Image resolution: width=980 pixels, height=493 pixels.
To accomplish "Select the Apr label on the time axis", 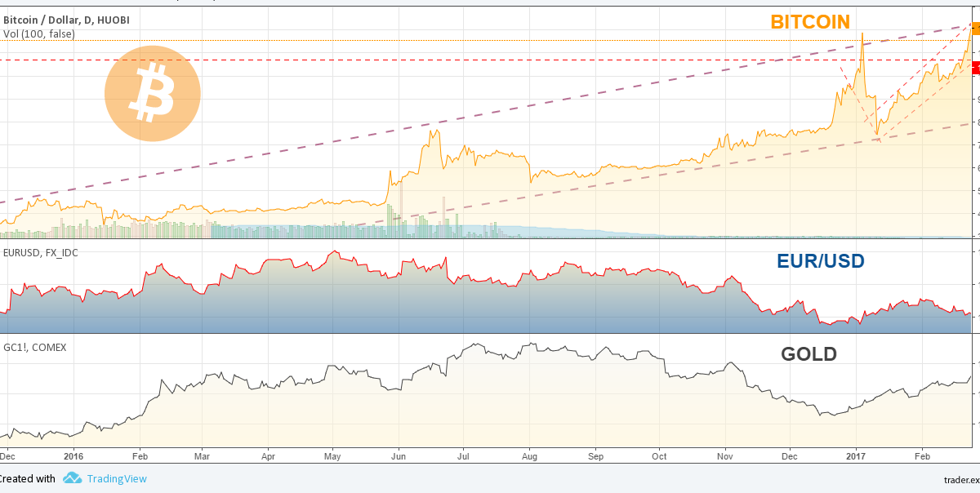I will pyautogui.click(x=269, y=457).
